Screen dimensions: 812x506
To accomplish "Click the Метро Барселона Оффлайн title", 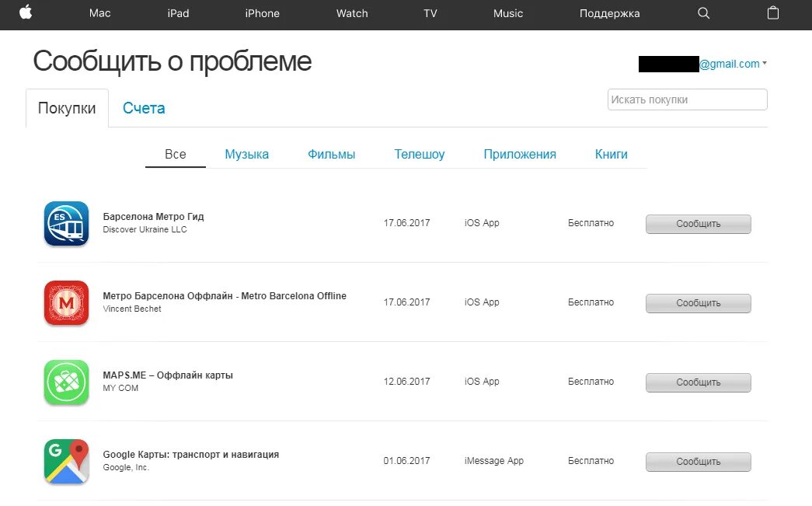I will [x=225, y=295].
